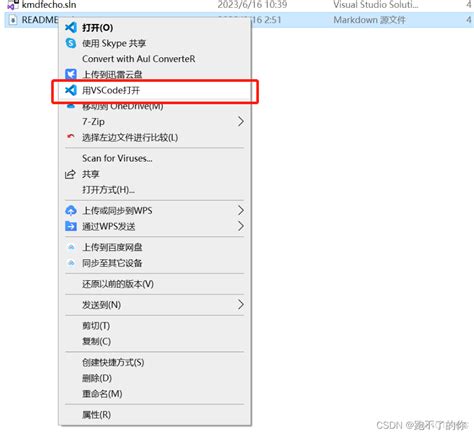
Task: Expand the 上传或同步到WPS submenu arrow
Action: (241, 210)
